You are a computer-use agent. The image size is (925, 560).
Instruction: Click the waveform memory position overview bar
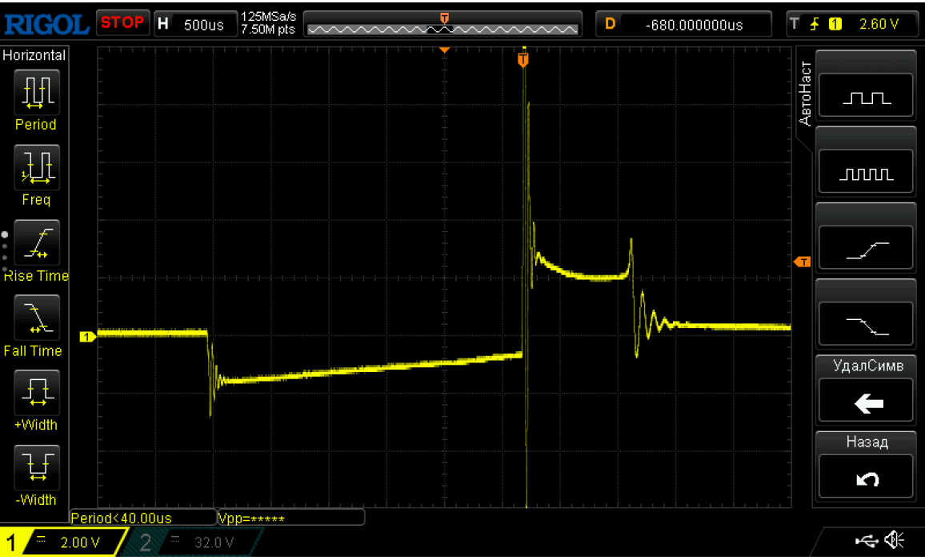443,26
